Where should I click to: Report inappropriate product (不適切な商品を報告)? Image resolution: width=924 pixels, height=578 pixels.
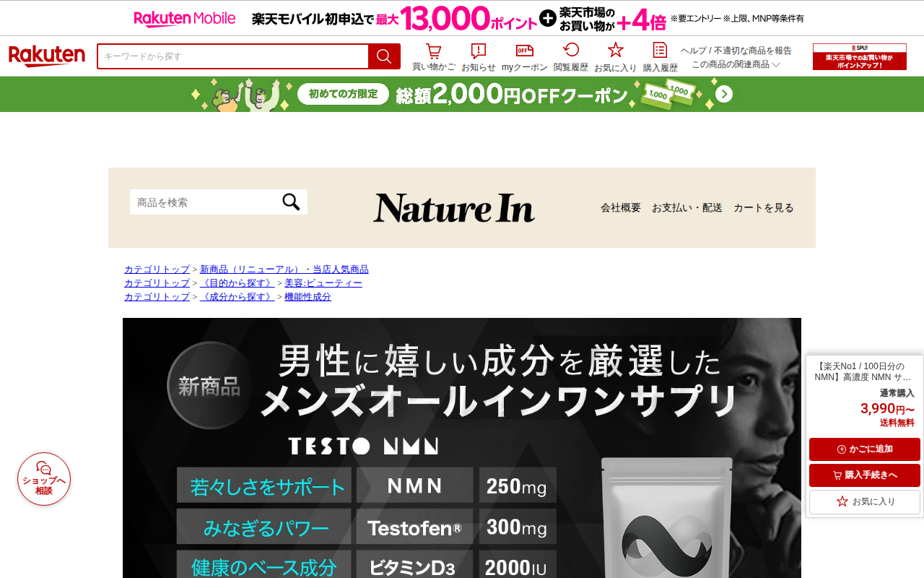point(753,51)
